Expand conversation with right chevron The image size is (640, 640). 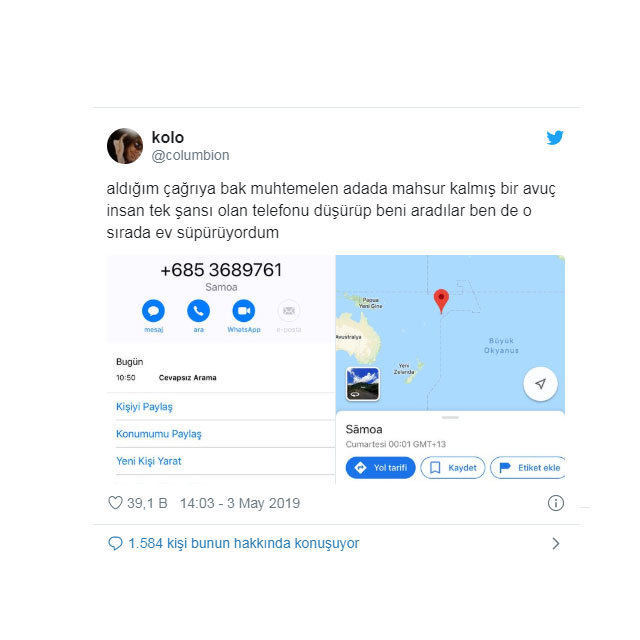click(556, 543)
